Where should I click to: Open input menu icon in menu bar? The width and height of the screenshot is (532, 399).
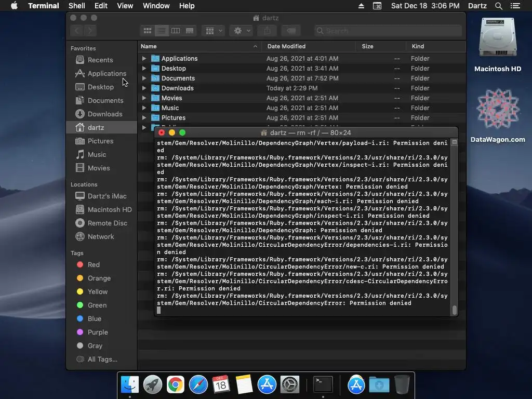[x=377, y=6]
